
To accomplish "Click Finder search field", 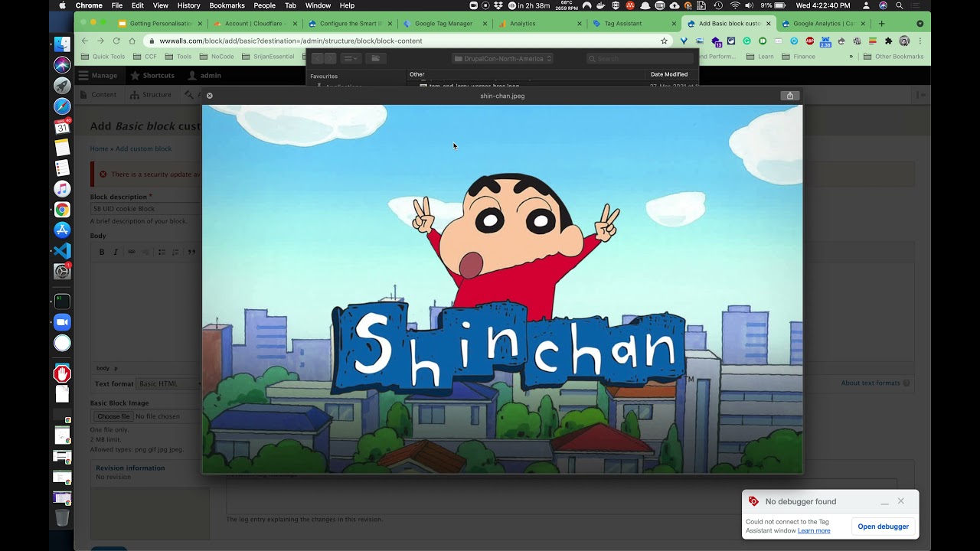I will tap(641, 58).
